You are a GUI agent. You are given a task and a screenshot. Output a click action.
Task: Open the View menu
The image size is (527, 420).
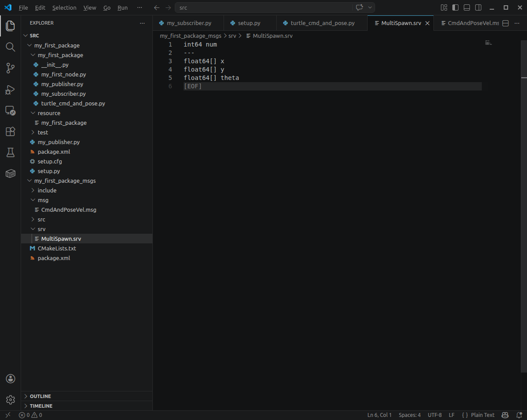(x=90, y=7)
